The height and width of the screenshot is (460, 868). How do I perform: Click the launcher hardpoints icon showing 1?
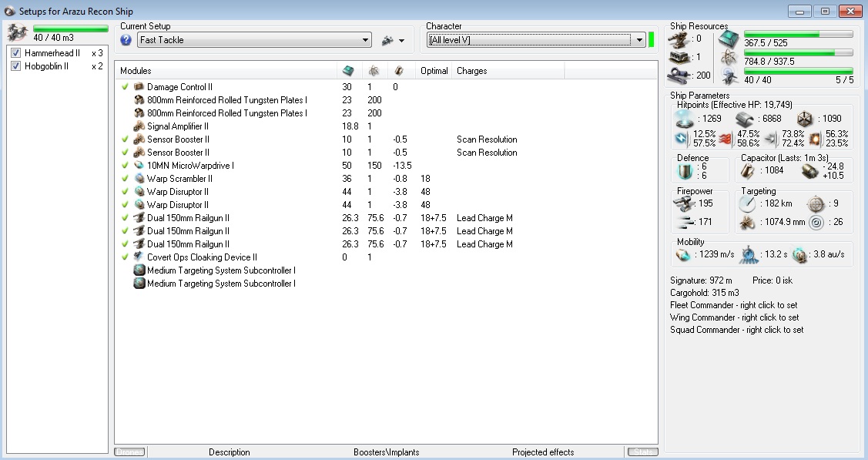(679, 57)
